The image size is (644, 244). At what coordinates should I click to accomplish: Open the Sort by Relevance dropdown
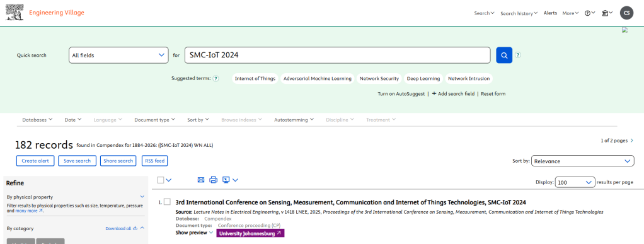click(582, 161)
